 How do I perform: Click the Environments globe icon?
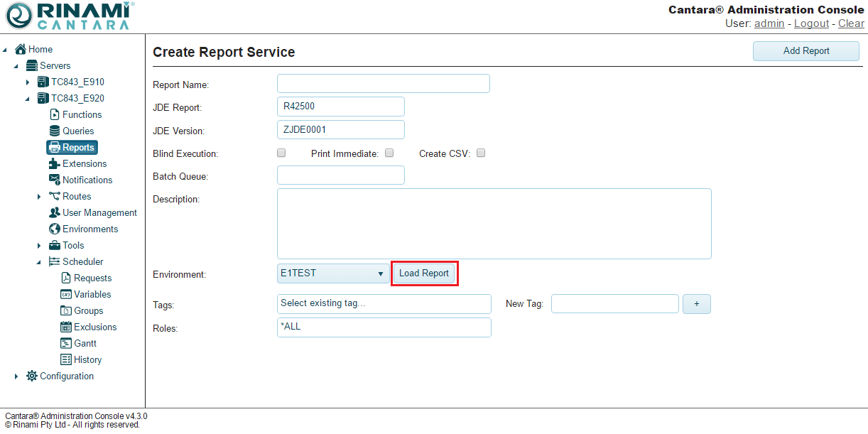(55, 229)
